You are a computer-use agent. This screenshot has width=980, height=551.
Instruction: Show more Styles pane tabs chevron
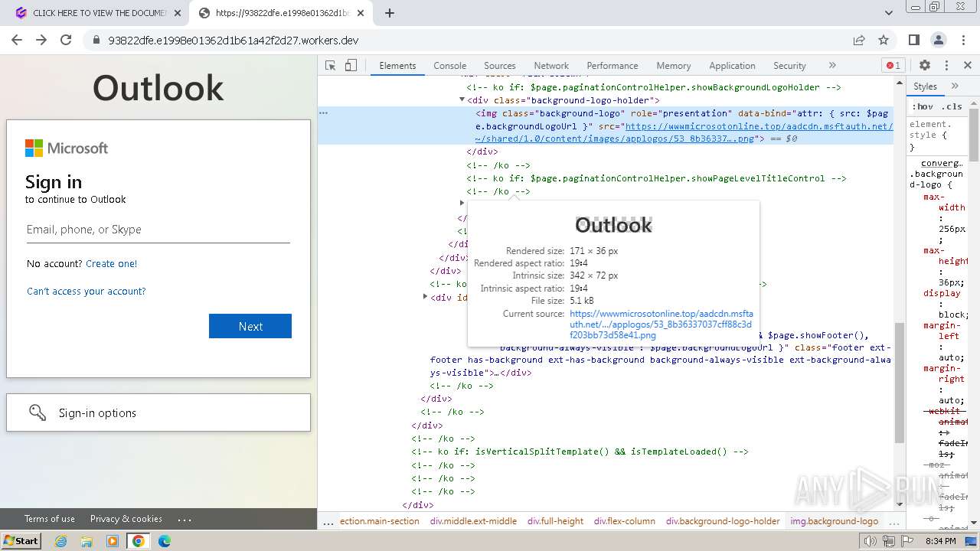pyautogui.click(x=955, y=86)
